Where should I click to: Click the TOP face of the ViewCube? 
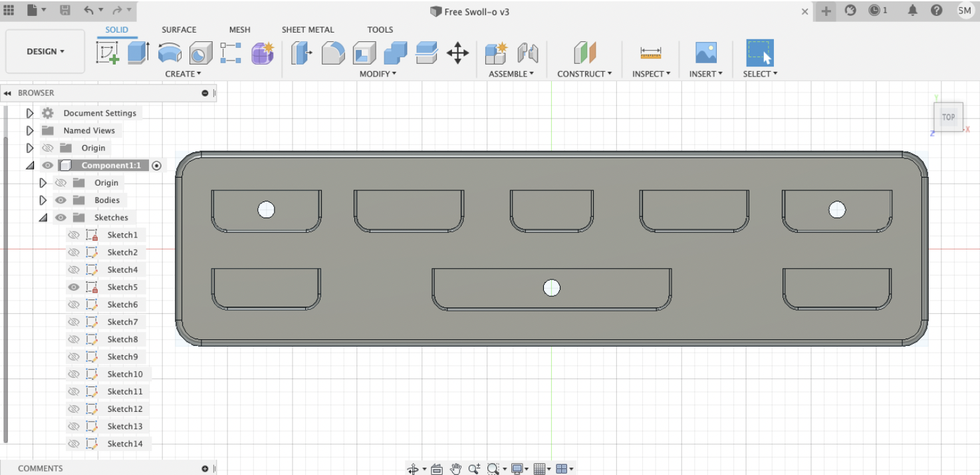tap(948, 117)
